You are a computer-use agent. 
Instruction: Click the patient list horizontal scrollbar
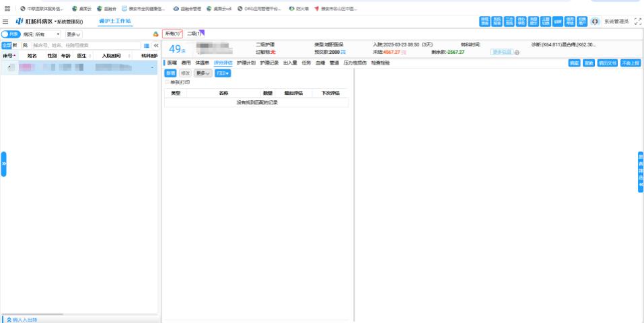pos(33,314)
